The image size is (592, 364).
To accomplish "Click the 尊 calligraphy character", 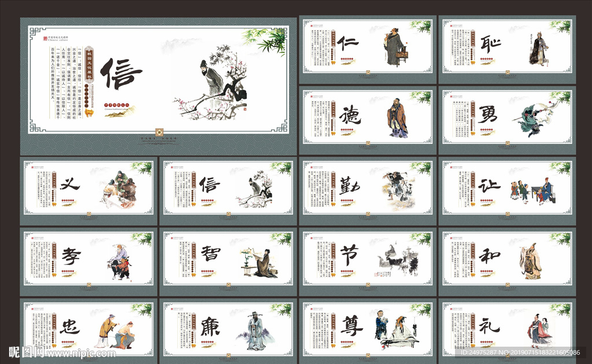I will (x=351, y=325).
